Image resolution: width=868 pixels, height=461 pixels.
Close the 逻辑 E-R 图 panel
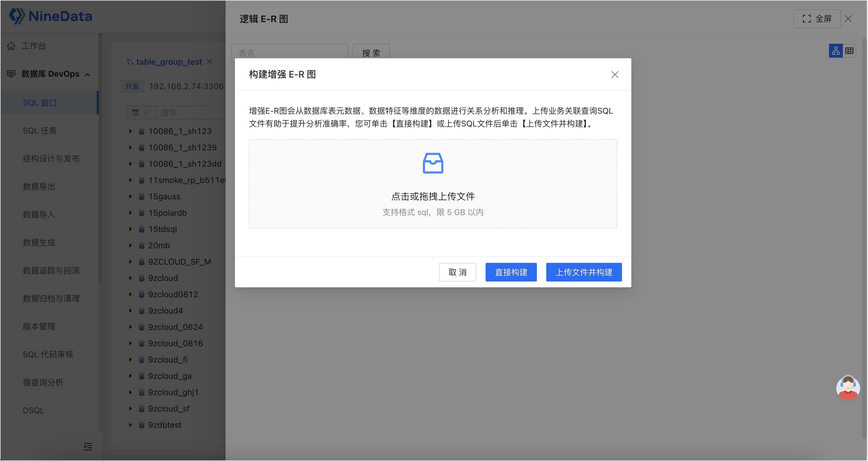pos(848,19)
